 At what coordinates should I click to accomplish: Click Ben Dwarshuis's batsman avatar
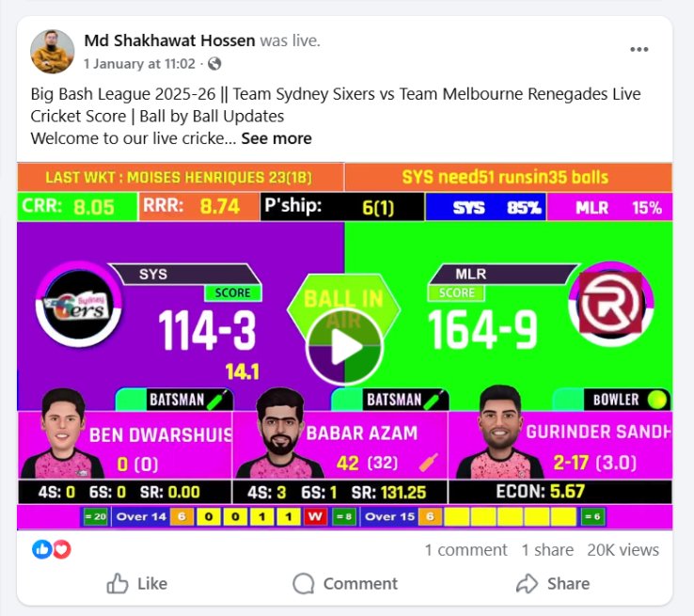62,434
